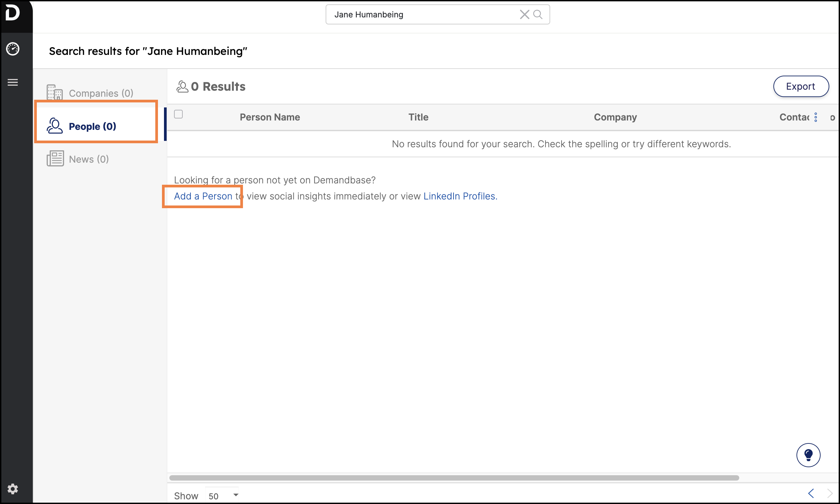Open the lightbulb help button
Viewport: 840px width, 504px height.
[808, 455]
